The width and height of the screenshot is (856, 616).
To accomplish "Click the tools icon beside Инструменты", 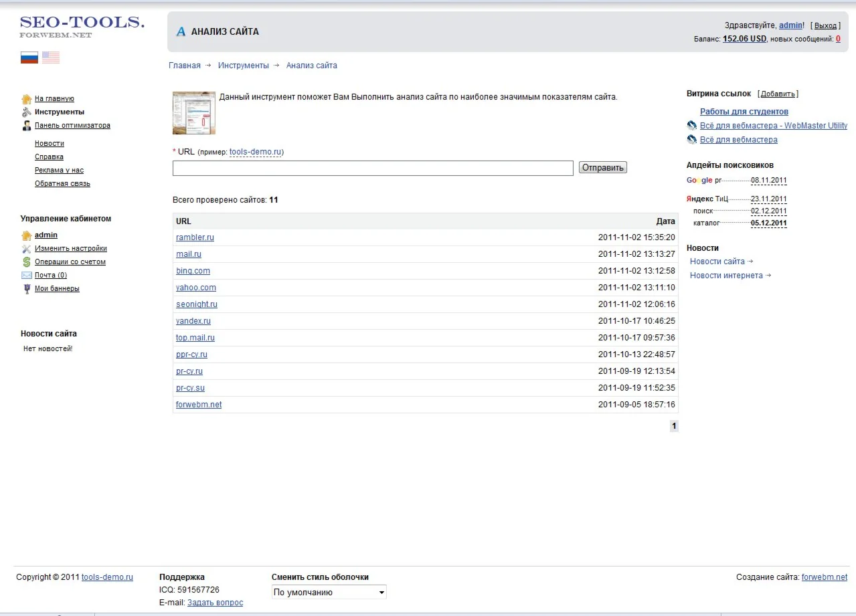I will 27,112.
